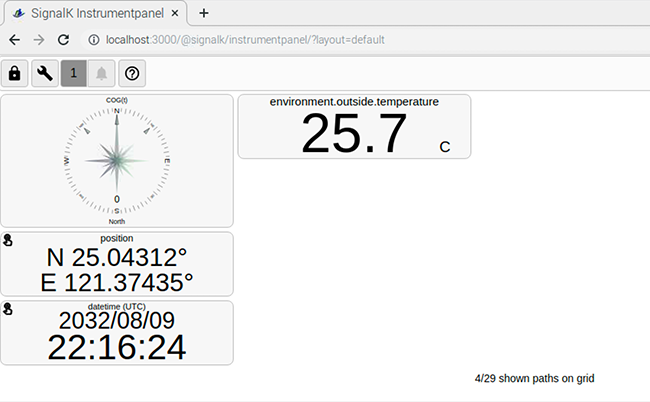Click the datetime UTC clock widget
650x402 pixels.
pos(117,334)
